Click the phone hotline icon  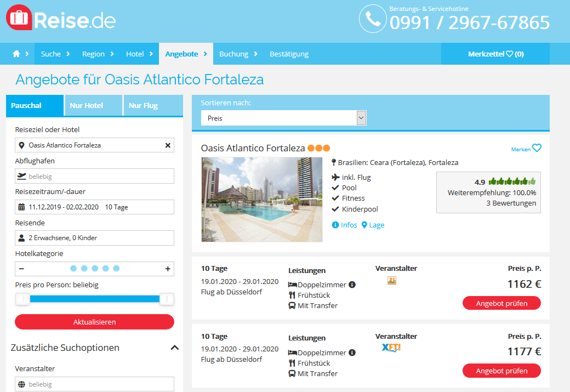click(x=373, y=19)
